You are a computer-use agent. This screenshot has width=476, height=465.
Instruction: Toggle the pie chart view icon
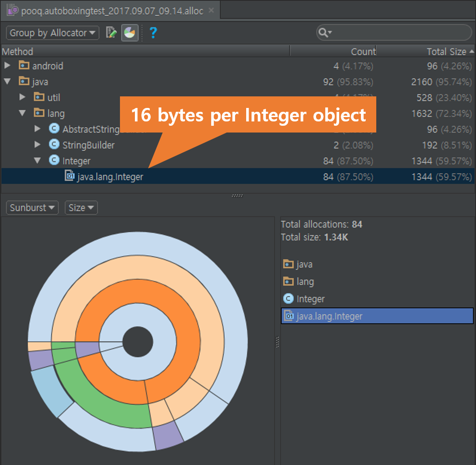tap(130, 33)
